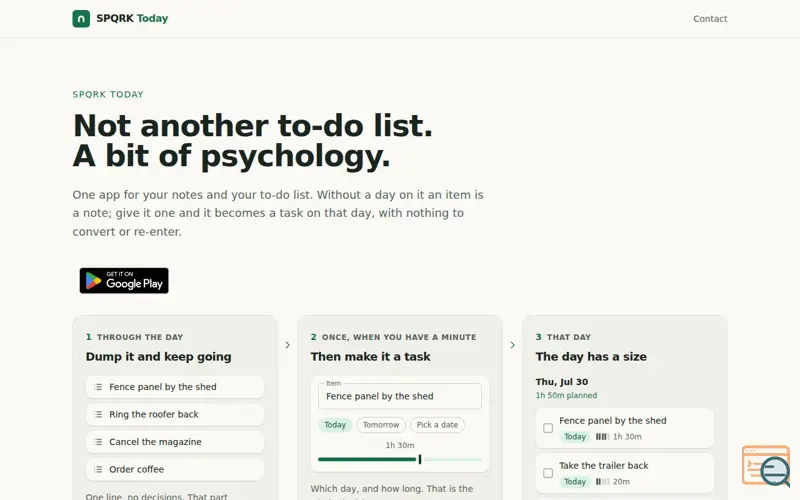800x500 pixels.
Task: Tick the Take the trailer back checkbox
Action: tap(548, 473)
